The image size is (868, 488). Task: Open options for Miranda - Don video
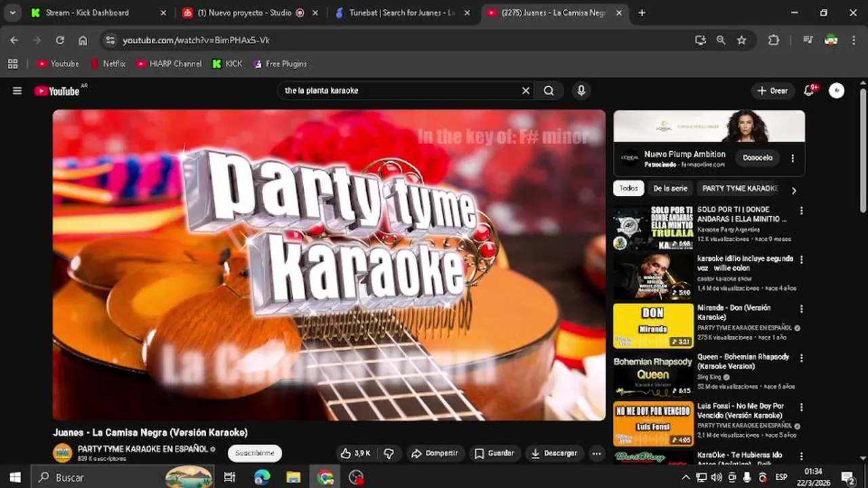point(802,309)
